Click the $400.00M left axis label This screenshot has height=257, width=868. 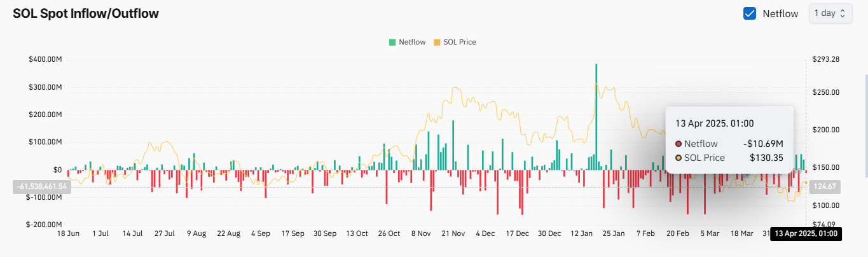[45, 60]
